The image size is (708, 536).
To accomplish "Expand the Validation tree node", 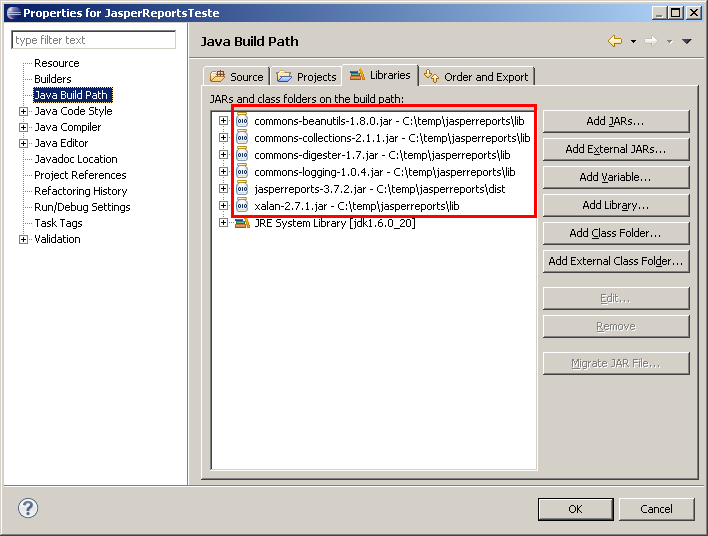I will coord(23,239).
